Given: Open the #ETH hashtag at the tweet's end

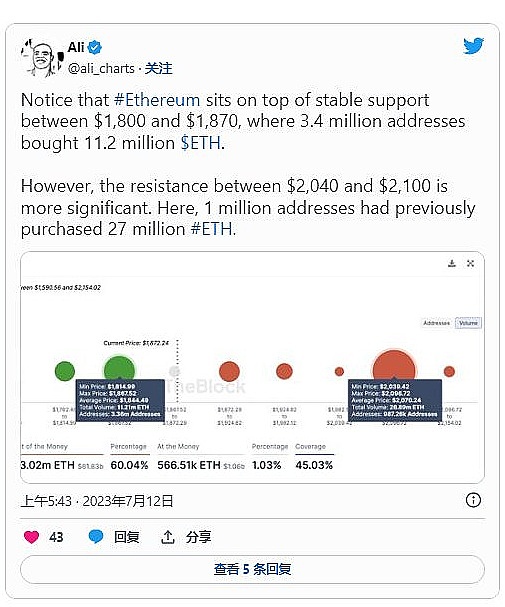Looking at the screenshot, I should point(212,229).
